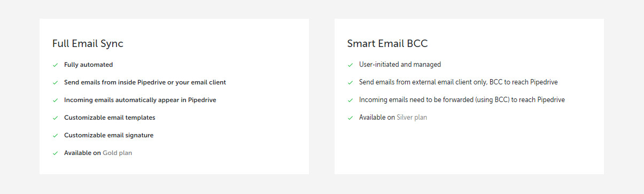Click the checkmark by 'Send emails from external email client'
This screenshot has height=194, width=644.
point(350,82)
